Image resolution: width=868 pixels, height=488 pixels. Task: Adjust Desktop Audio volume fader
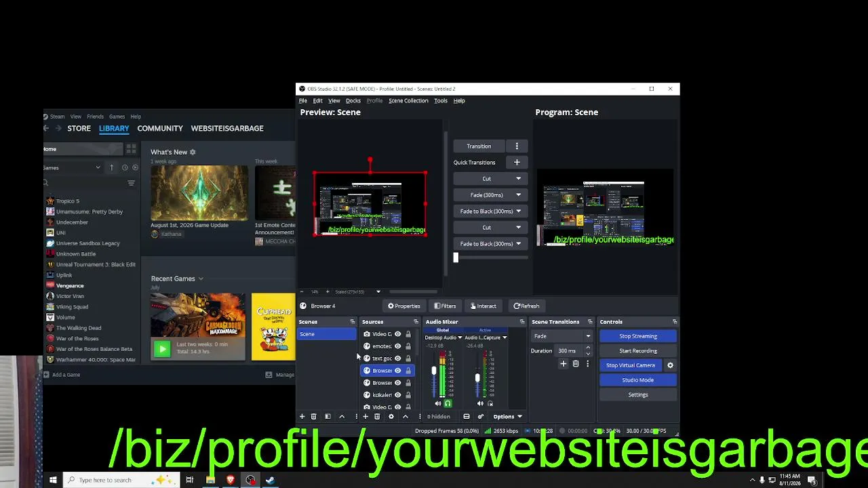(434, 371)
